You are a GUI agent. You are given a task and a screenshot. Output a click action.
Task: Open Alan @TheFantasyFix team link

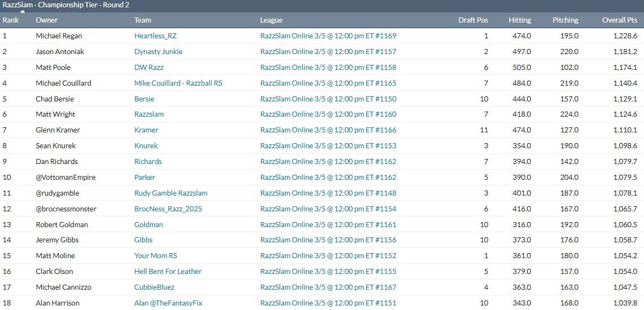169,303
